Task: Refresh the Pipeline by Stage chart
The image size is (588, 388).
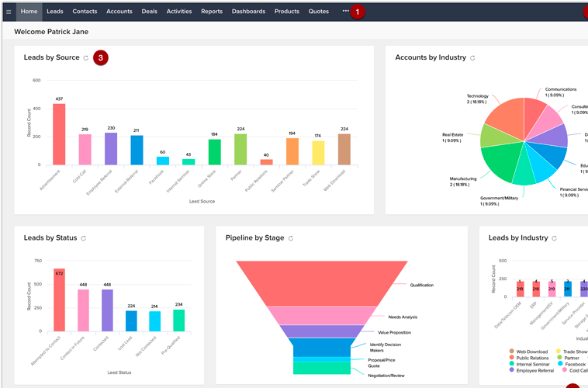Action: (291, 238)
